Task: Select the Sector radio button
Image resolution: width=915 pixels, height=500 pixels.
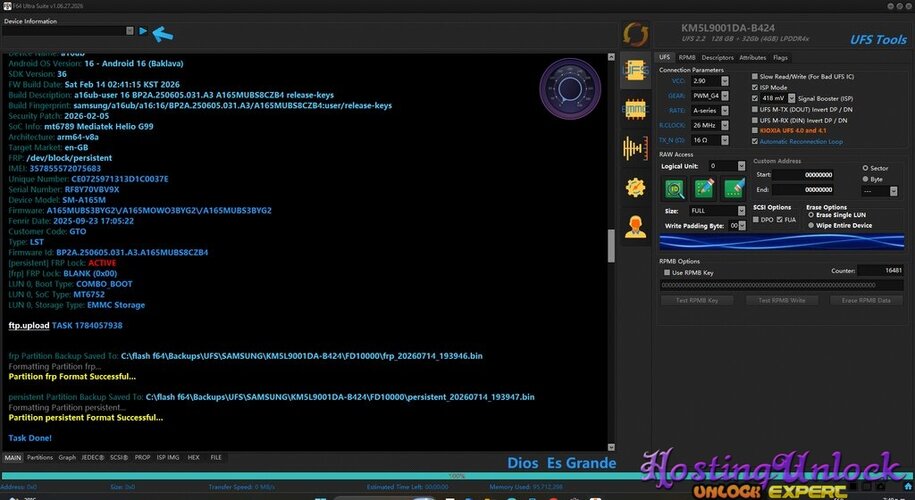Action: (x=865, y=168)
